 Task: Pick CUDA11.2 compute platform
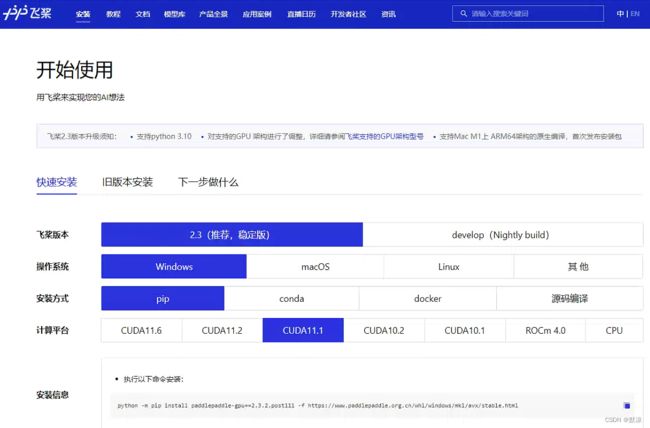tap(222, 331)
